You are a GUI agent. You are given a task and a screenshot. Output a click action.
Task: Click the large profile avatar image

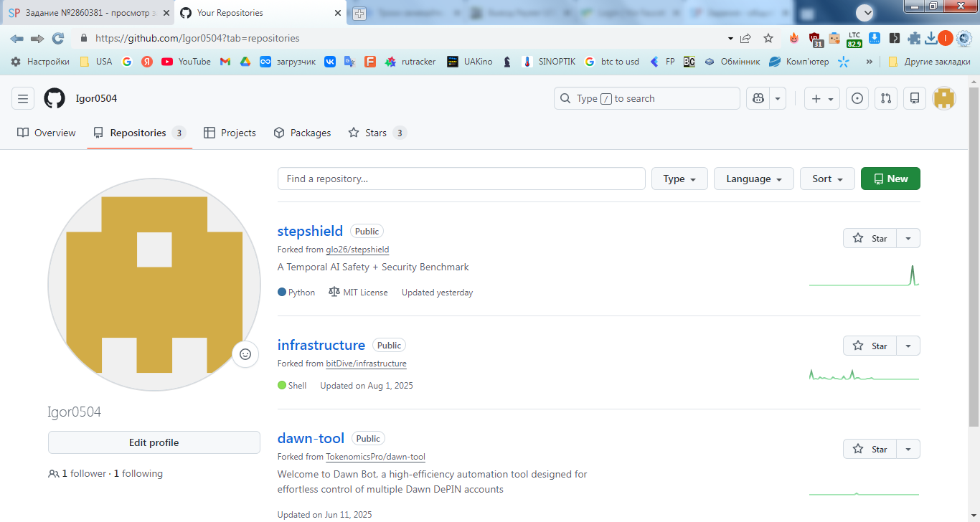pyautogui.click(x=154, y=285)
